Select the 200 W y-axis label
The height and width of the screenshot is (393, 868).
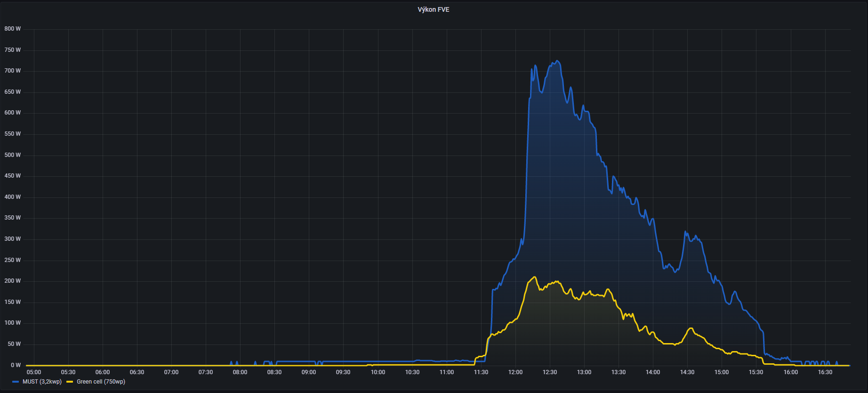click(x=13, y=281)
